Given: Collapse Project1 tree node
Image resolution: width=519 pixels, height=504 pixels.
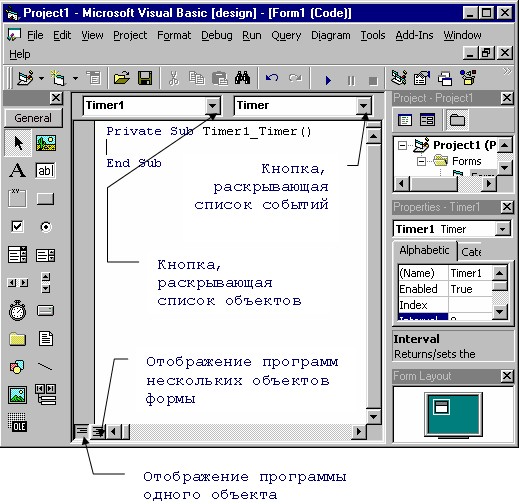Looking at the screenshot, I should [402, 145].
